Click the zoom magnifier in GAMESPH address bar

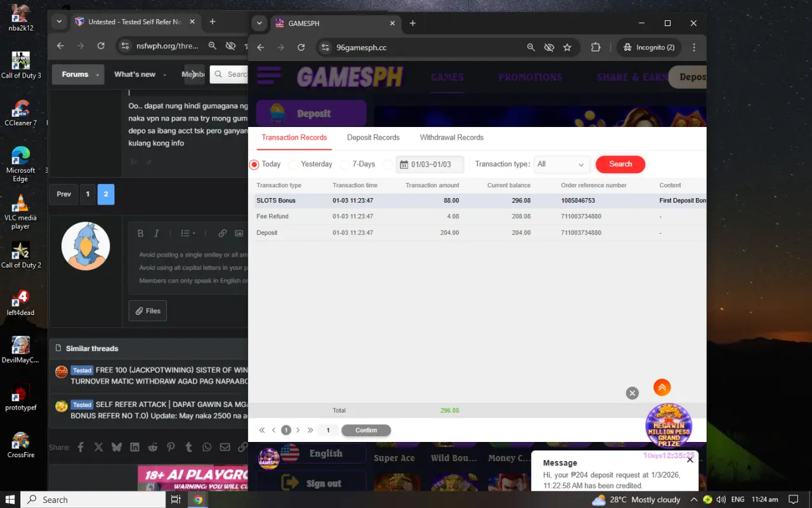pyautogui.click(x=531, y=48)
